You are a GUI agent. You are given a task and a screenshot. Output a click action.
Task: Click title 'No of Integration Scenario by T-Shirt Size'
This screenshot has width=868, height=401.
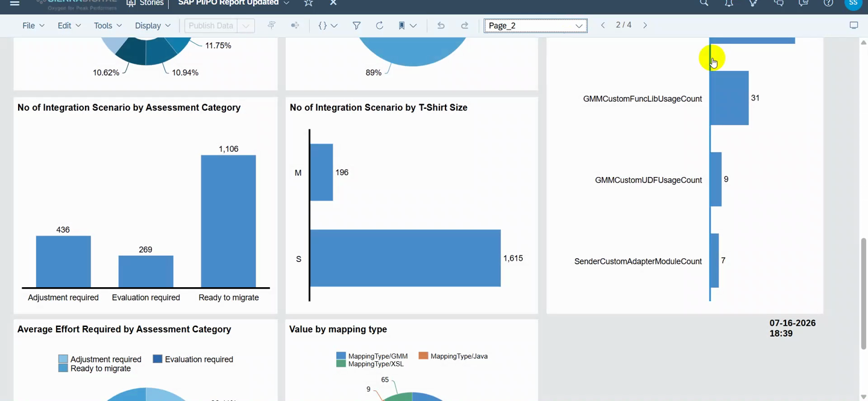[379, 108]
